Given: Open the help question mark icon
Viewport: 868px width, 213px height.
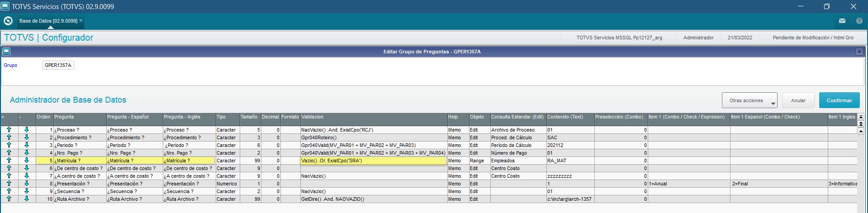Looking at the screenshot, I should coord(859,21).
